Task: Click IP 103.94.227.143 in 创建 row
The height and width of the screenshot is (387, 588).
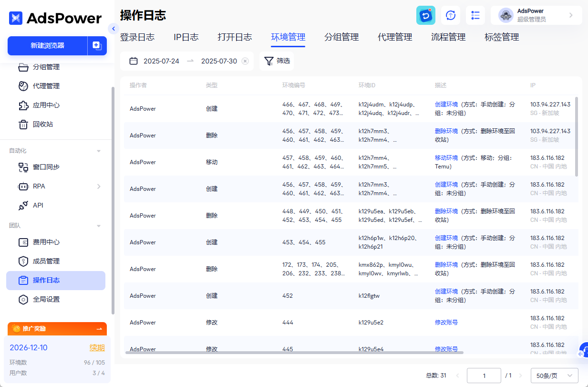Action: pos(550,105)
